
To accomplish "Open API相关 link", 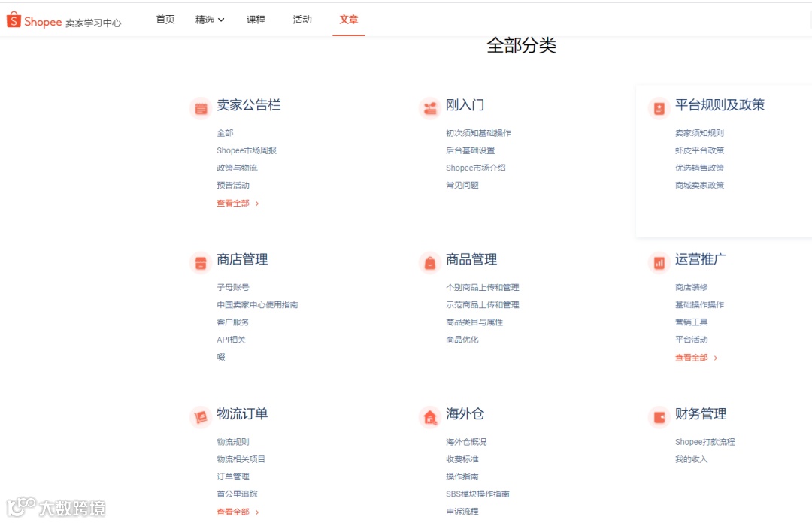I will tap(231, 340).
